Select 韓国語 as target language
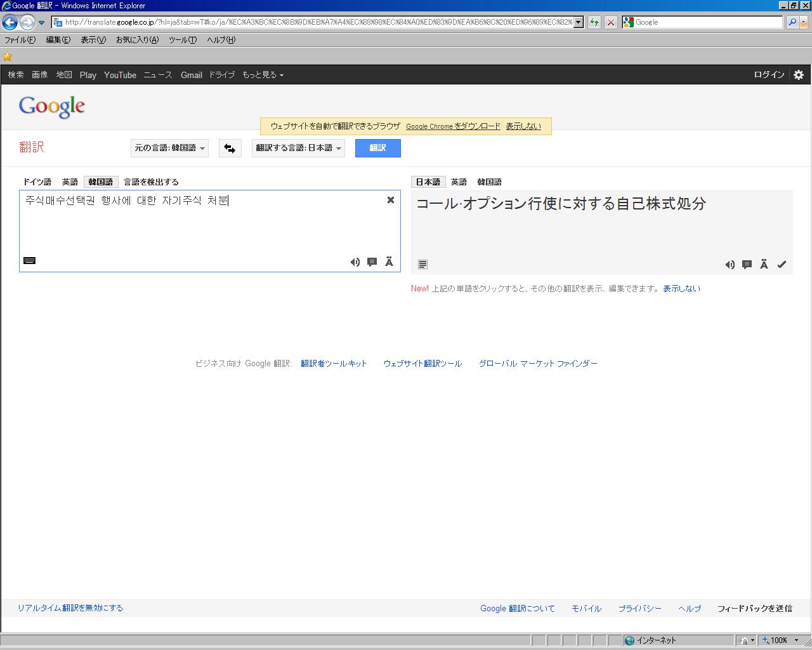This screenshot has width=812, height=650. [x=489, y=182]
